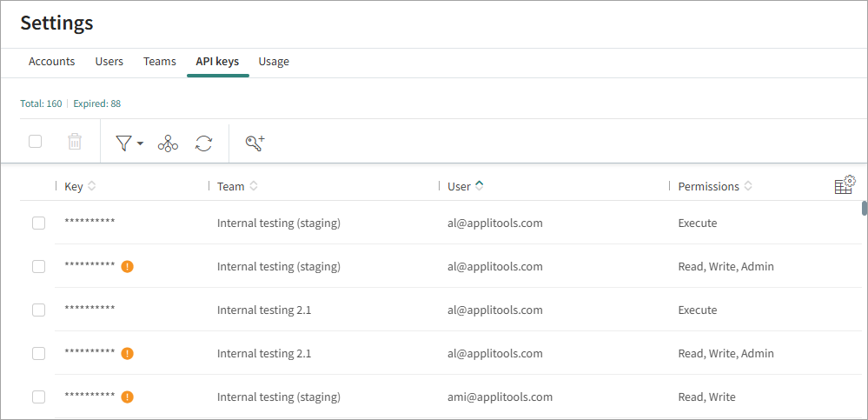This screenshot has width=868, height=420.
Task: Open the filter funnel icon
Action: click(x=123, y=143)
